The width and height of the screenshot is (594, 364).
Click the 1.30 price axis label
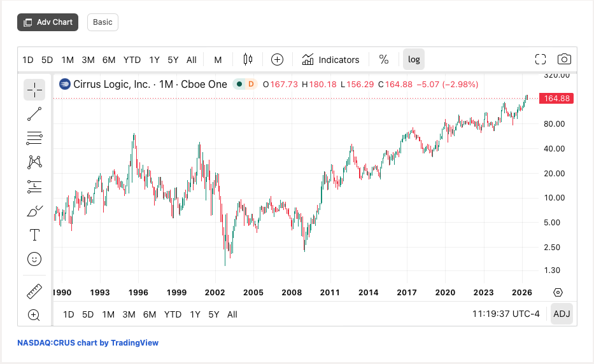pos(552,270)
